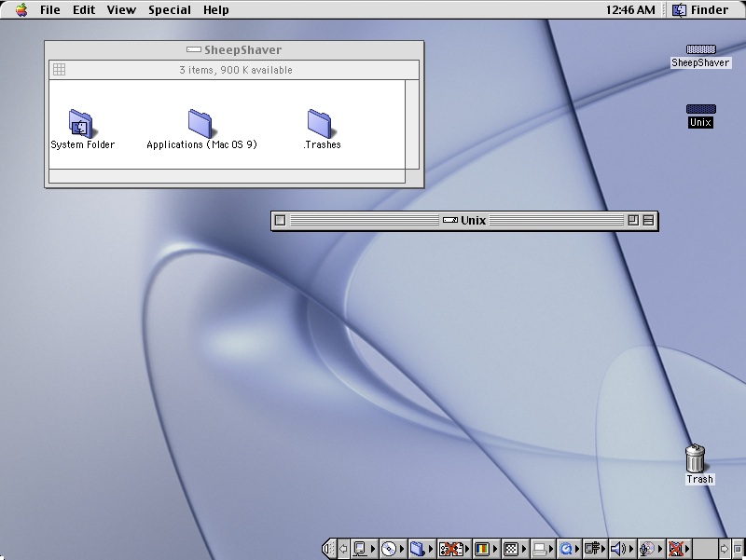The width and height of the screenshot is (746, 560).
Task: Click the speaker volume icon in Control Strip
Action: tap(616, 549)
